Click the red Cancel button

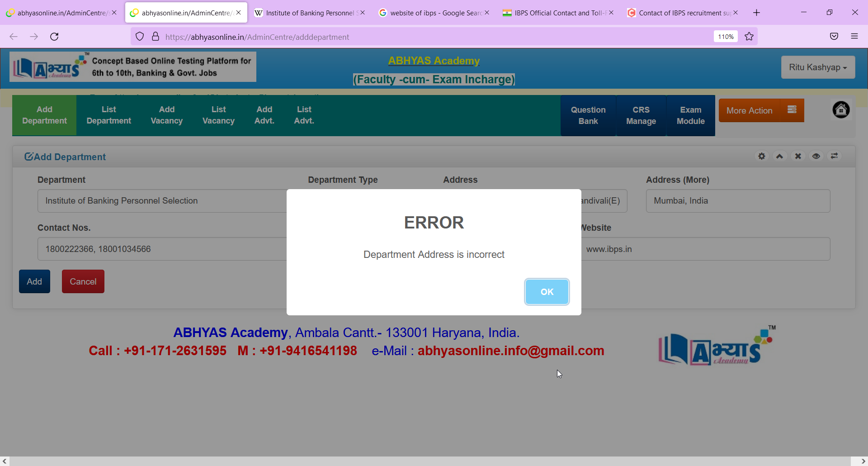(x=83, y=281)
